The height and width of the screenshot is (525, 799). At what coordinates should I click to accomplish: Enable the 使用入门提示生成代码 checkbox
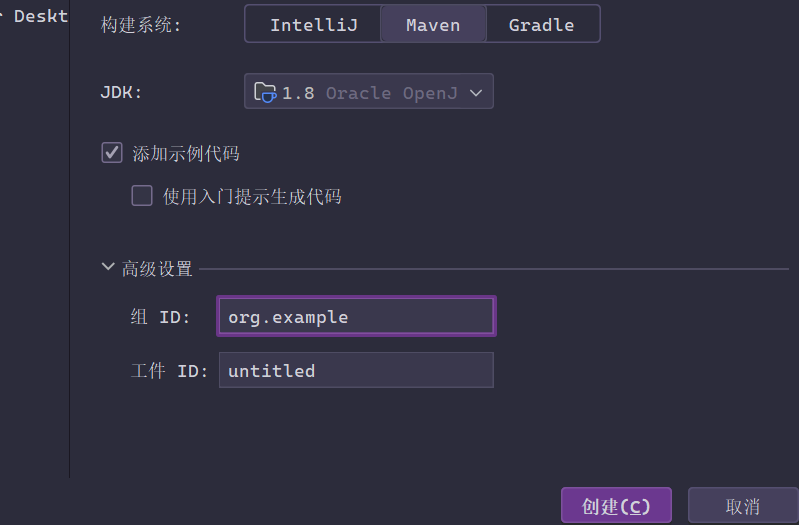point(142,196)
